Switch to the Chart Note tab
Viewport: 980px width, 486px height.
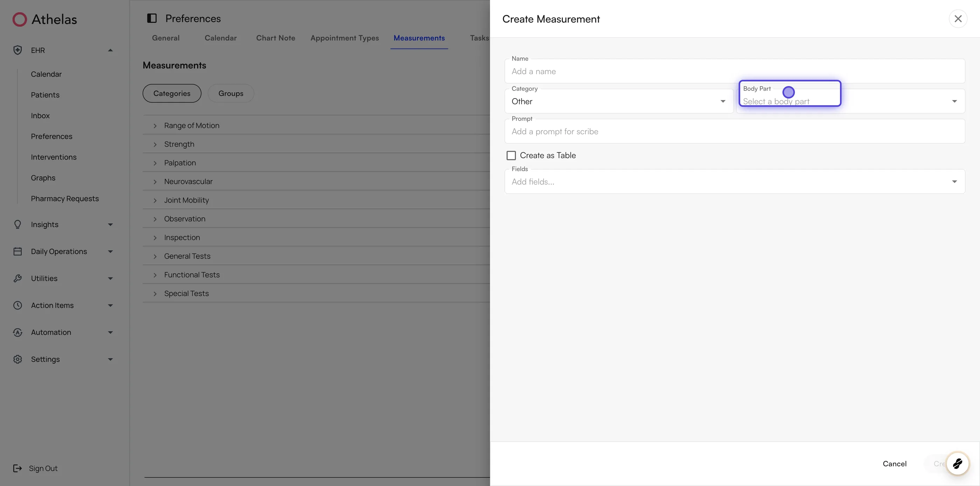pos(275,38)
